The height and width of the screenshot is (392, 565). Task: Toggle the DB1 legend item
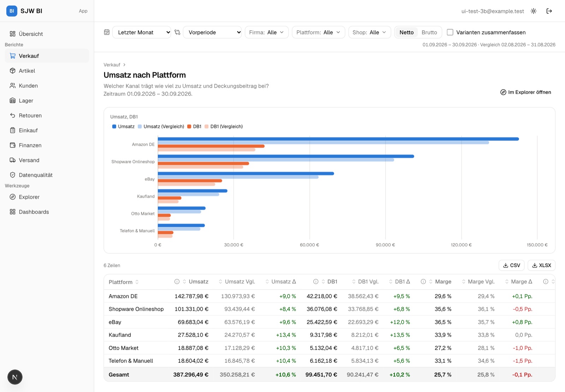(x=194, y=126)
